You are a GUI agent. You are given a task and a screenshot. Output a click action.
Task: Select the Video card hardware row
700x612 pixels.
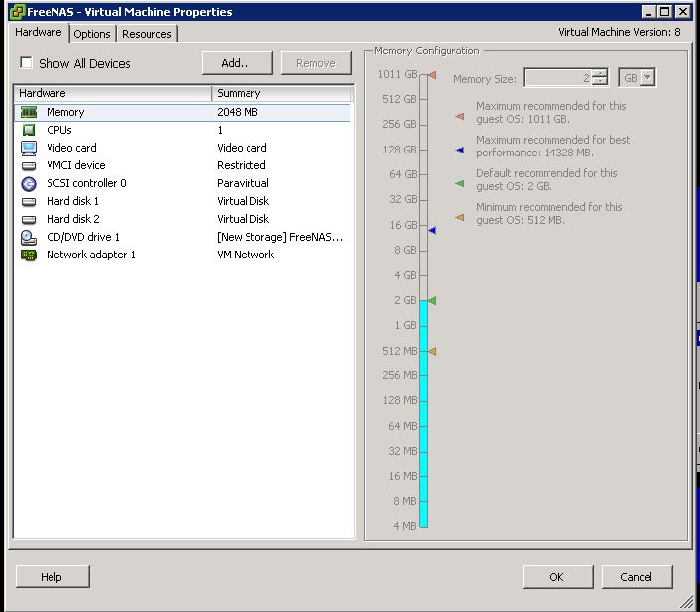[x=182, y=148]
